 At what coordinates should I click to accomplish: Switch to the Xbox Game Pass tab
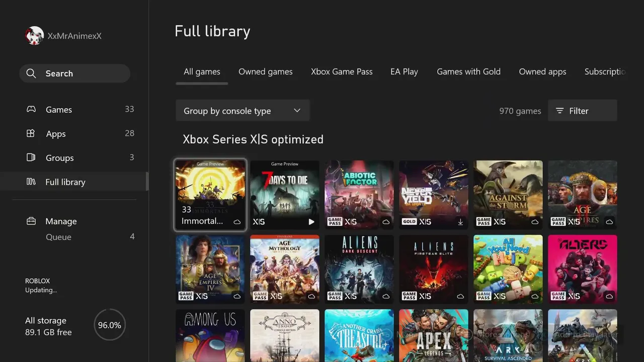(x=342, y=71)
